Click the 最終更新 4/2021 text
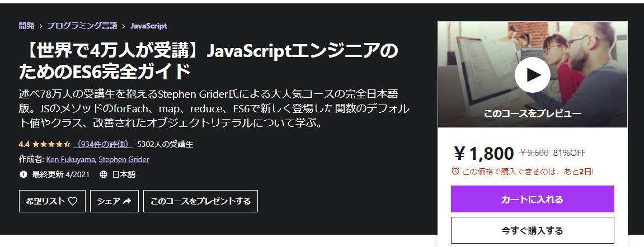The image size is (644, 247). click(60, 174)
